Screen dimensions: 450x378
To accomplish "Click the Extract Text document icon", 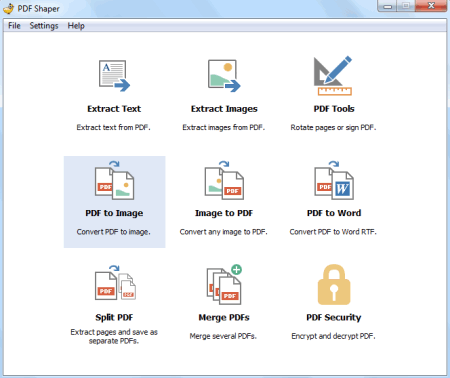I will coord(114,75).
